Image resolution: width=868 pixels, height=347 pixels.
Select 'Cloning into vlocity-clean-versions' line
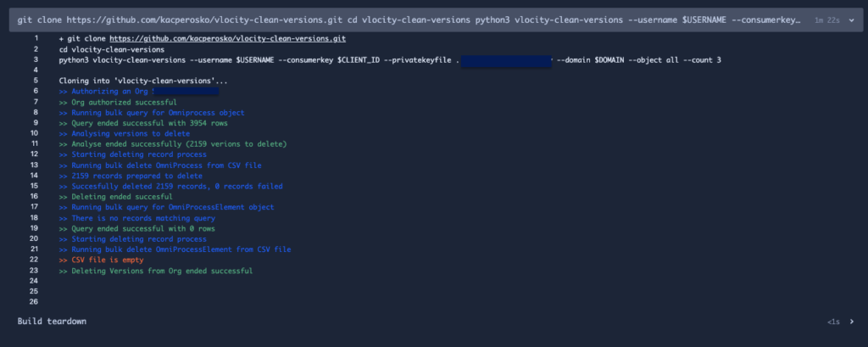(x=142, y=81)
